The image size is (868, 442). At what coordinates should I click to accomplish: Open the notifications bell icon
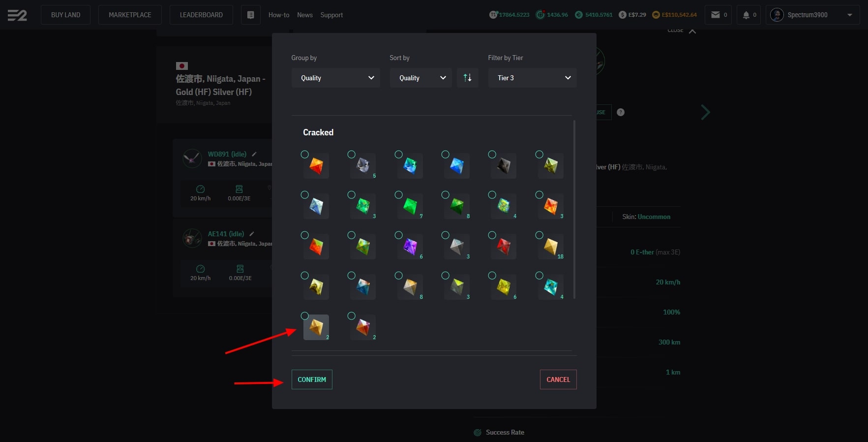point(746,15)
